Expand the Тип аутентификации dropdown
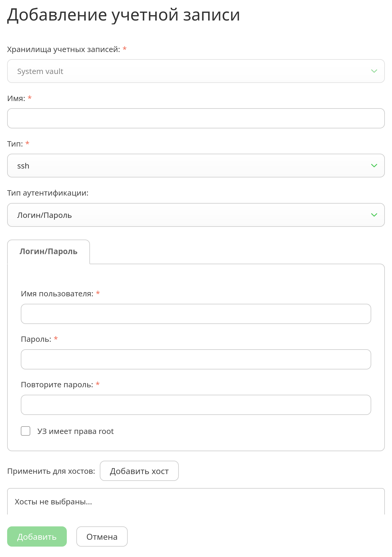Image resolution: width=392 pixels, height=557 pixels. [196, 215]
